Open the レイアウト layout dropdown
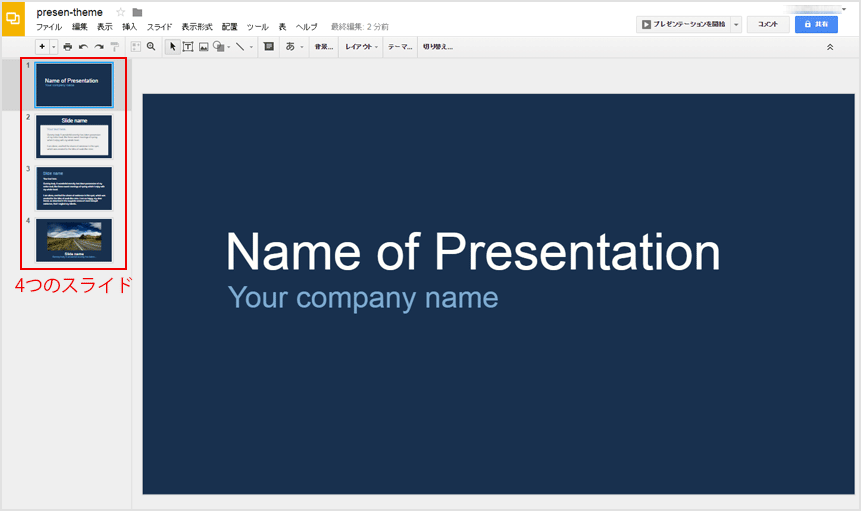This screenshot has height=511, width=861. coord(361,47)
